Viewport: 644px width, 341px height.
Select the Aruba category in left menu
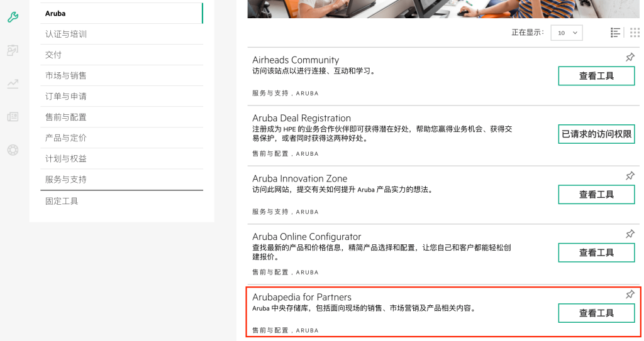pyautogui.click(x=121, y=13)
